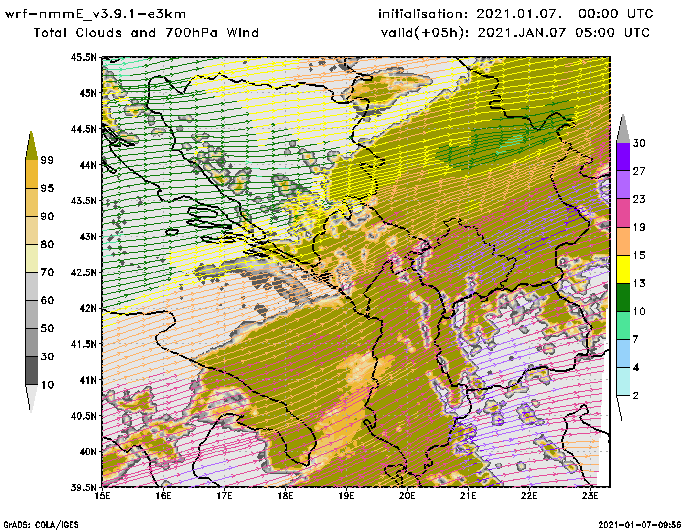
Task: Select the light blue 4–7 wind swatch
Action: point(623,354)
